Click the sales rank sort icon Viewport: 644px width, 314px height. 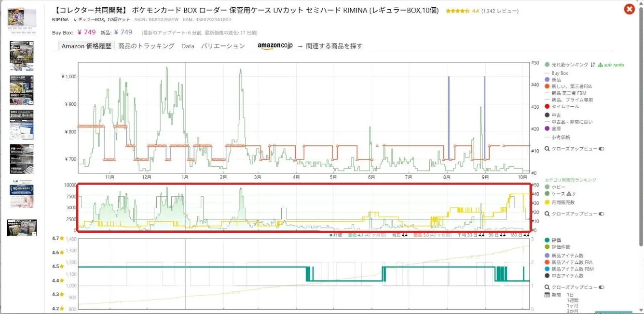tap(592, 65)
